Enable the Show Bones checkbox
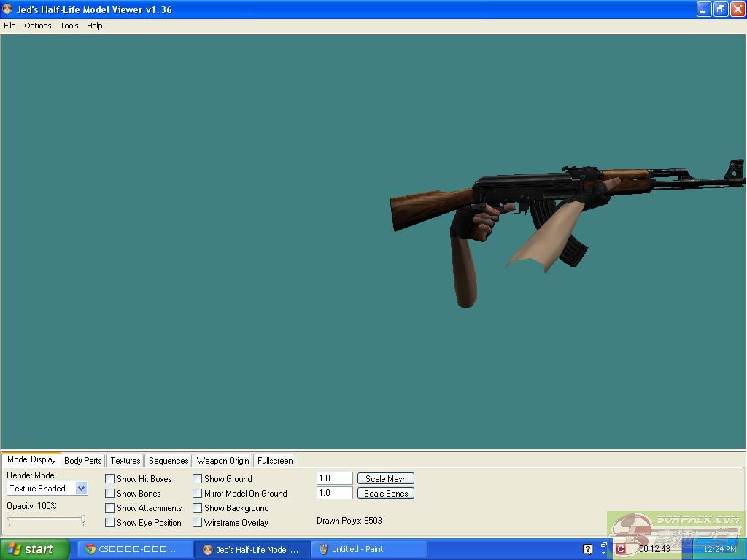 (109, 494)
